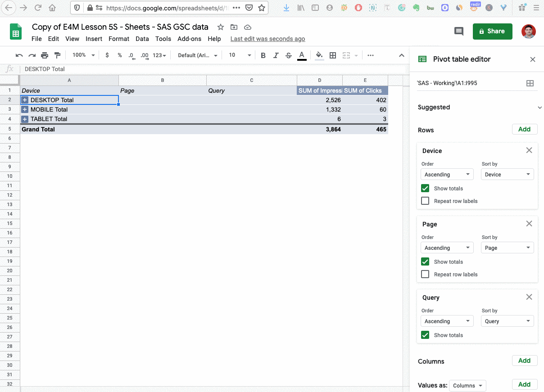Uncheck Show totals for Page

425,261
